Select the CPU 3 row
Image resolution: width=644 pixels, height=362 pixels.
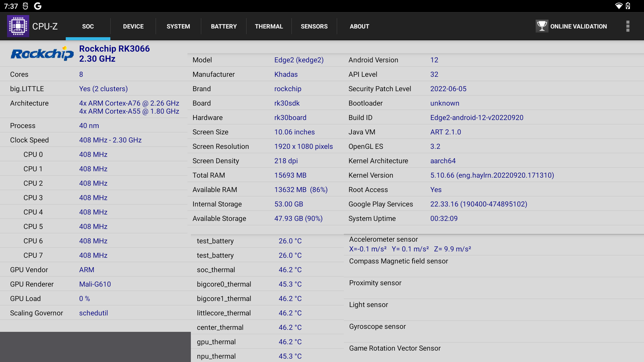(x=94, y=198)
